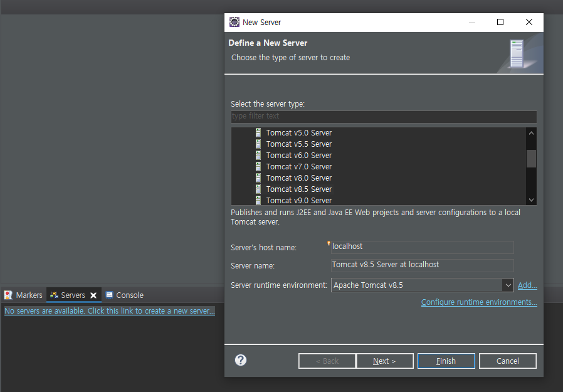
Task: Cancel the New Server dialog
Action: click(x=507, y=361)
